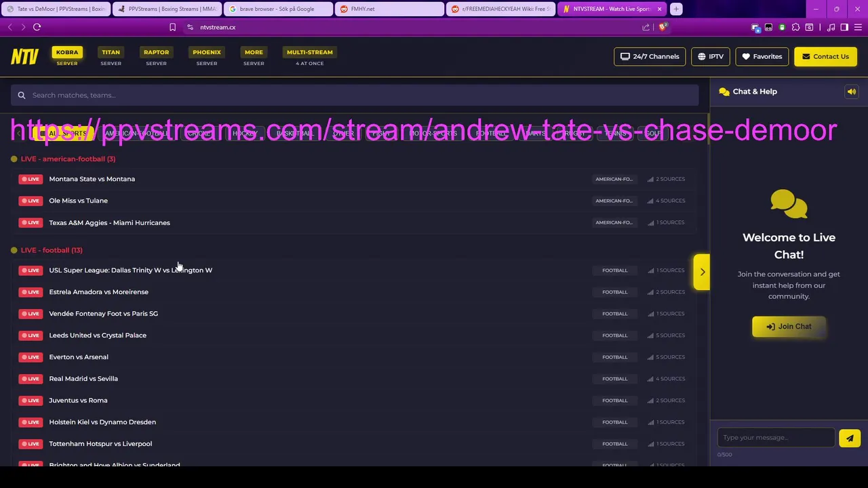Open Vendée Fontenay Foot vs Paris SG
Viewport: 868px width, 488px height.
pos(103,314)
